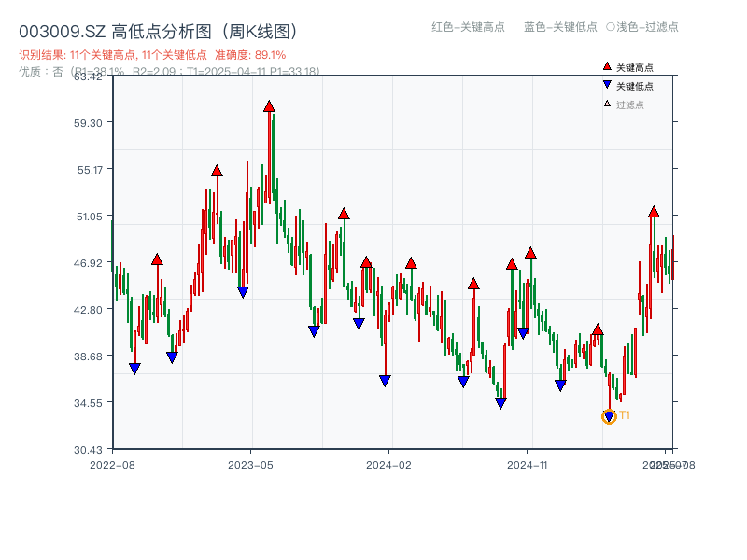Click the blue triangle marker near 34.55 low

(x=500, y=399)
